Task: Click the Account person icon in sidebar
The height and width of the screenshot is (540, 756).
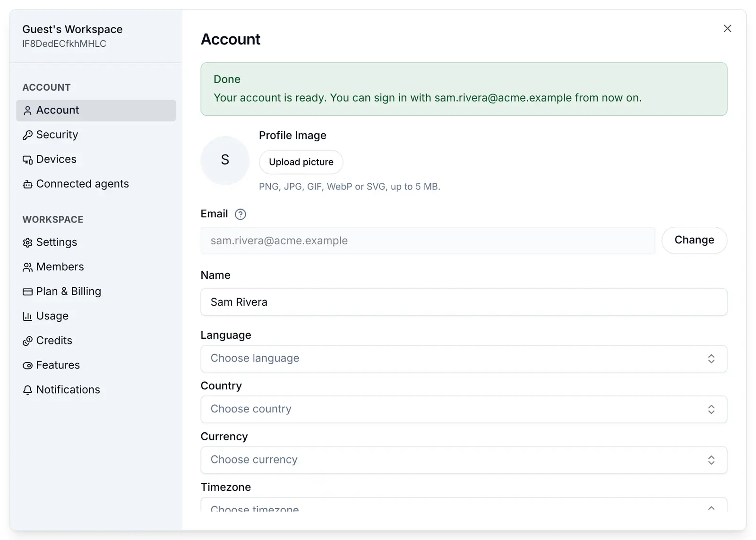Action: pyautogui.click(x=27, y=111)
